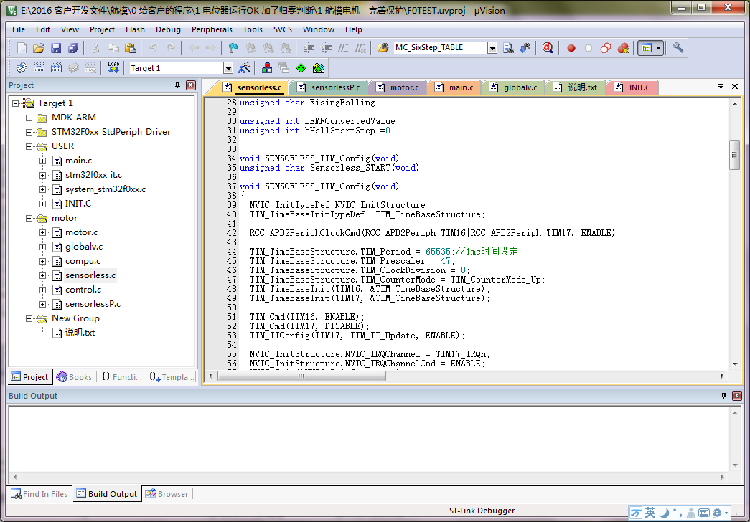Toggle breakpoint with red dot icon
Screen dimensions: 750x522
571,48
